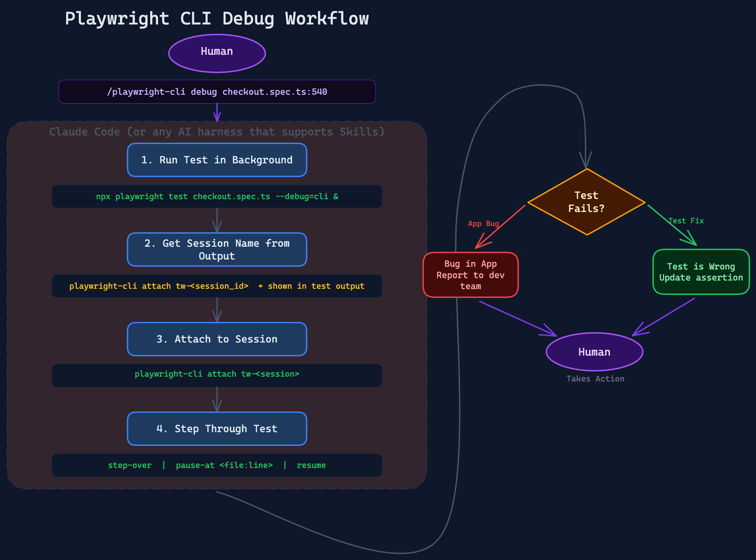The height and width of the screenshot is (560, 756).
Task: Select the '4. Step Through Test' node
Action: (217, 429)
